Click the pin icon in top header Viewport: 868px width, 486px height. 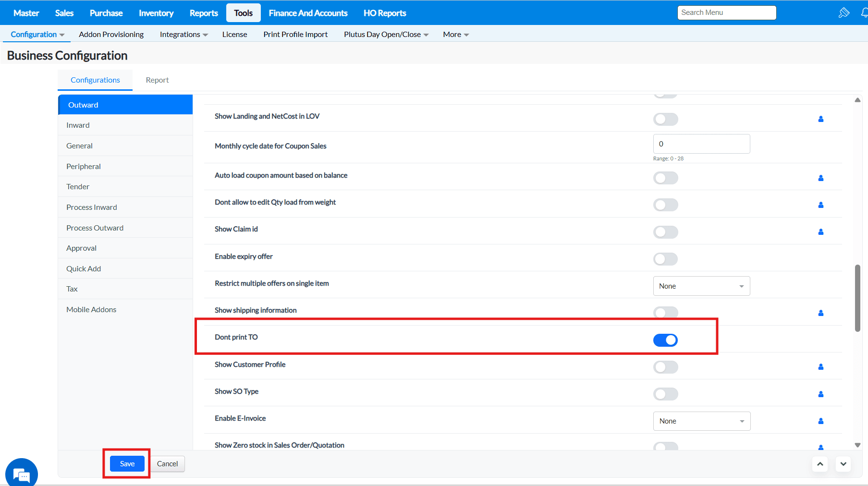pos(844,13)
